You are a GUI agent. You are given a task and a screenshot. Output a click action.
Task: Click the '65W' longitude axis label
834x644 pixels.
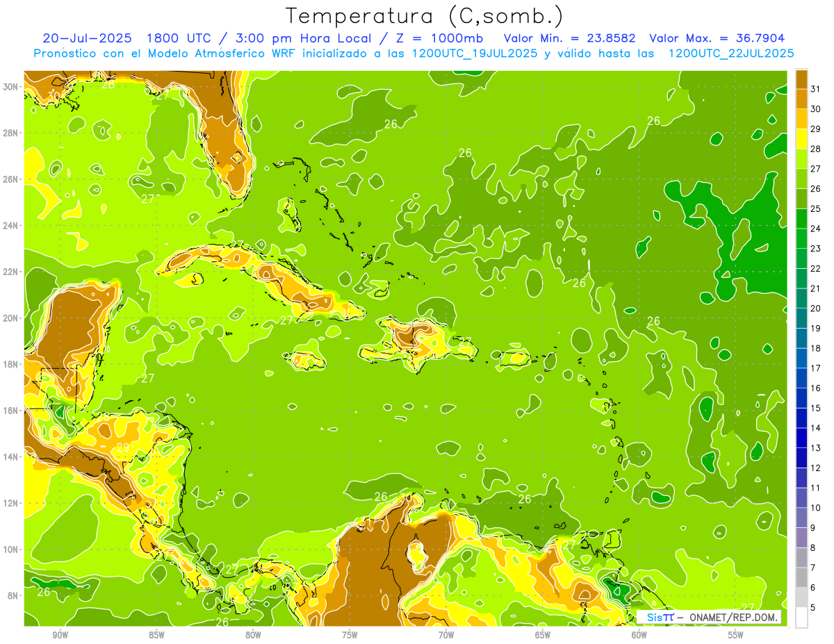click(543, 635)
